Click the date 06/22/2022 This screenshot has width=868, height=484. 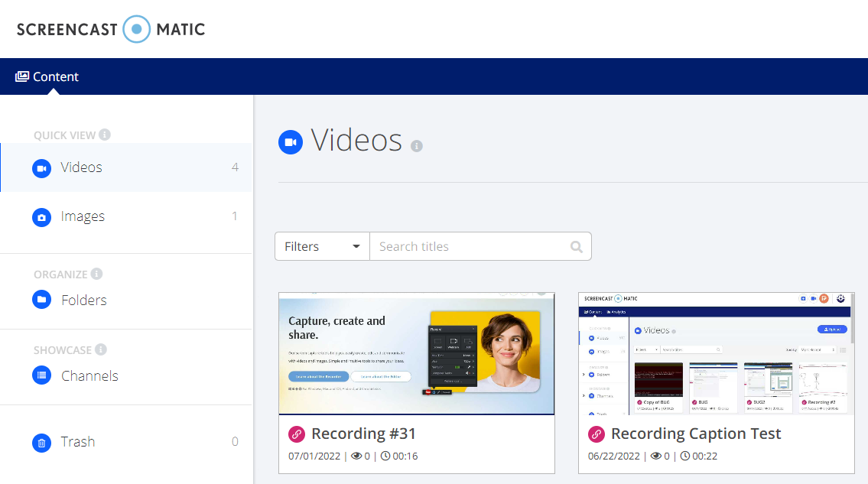(614, 456)
